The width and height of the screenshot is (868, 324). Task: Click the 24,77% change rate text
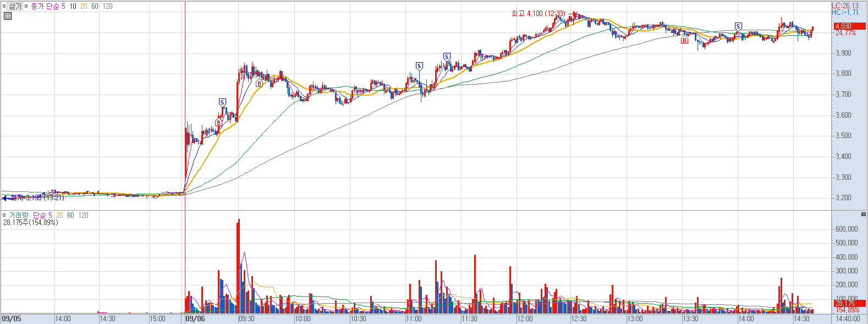pos(846,33)
